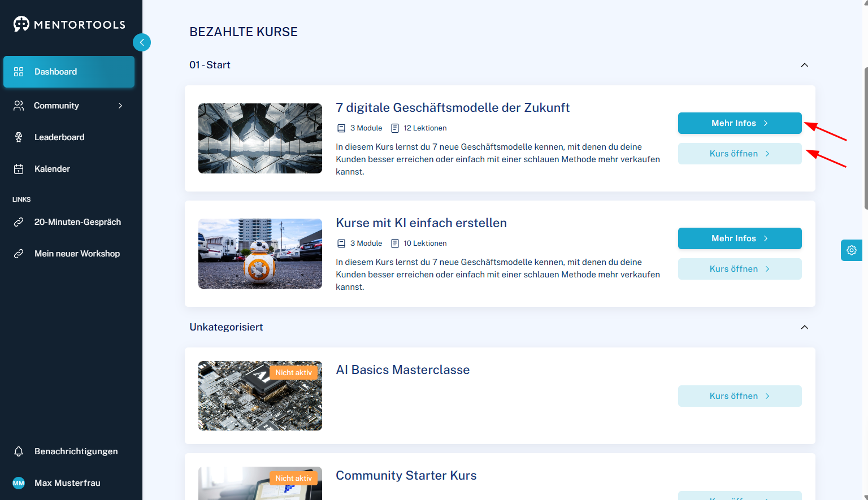Viewport: 868px width, 500px height.
Task: Click the description of Kurse mit KI einfach erstellen
Action: click(498, 275)
